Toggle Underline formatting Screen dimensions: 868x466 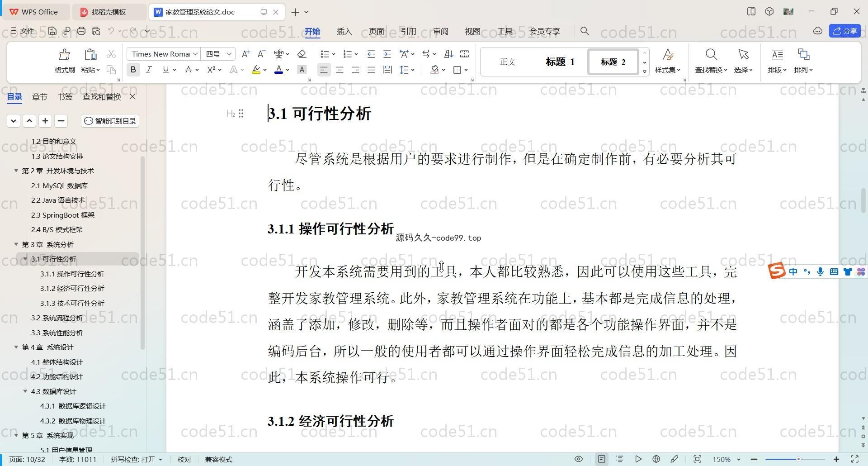point(165,70)
